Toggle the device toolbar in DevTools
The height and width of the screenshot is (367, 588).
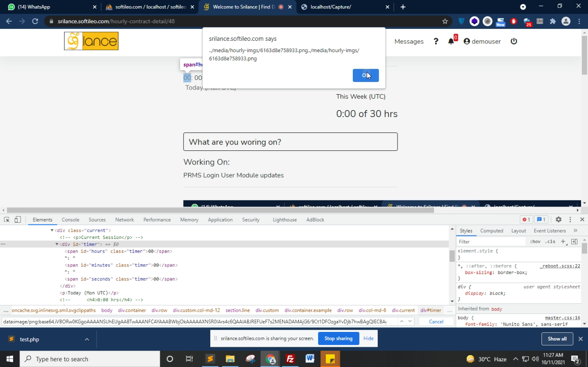click(x=18, y=220)
